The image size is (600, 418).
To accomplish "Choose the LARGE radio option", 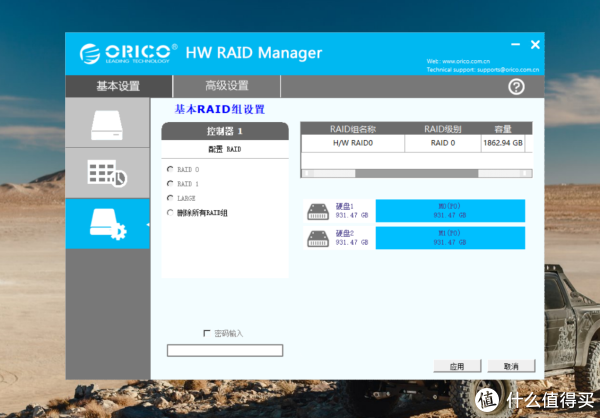I will click(170, 198).
